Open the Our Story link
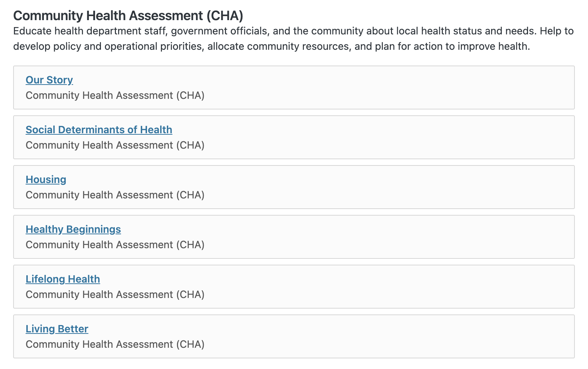 [x=49, y=80]
